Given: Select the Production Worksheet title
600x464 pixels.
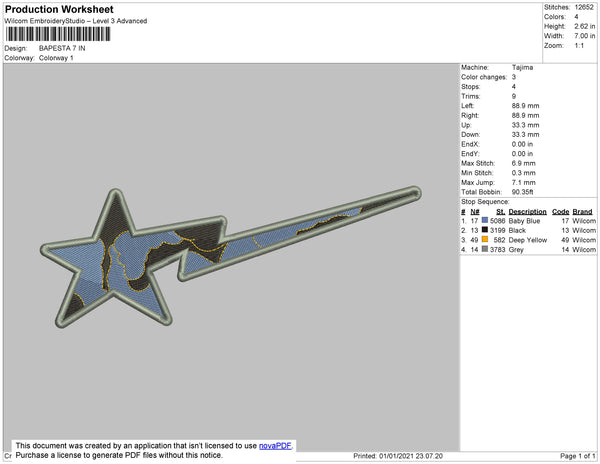Looking at the screenshot, I should click(x=59, y=9).
